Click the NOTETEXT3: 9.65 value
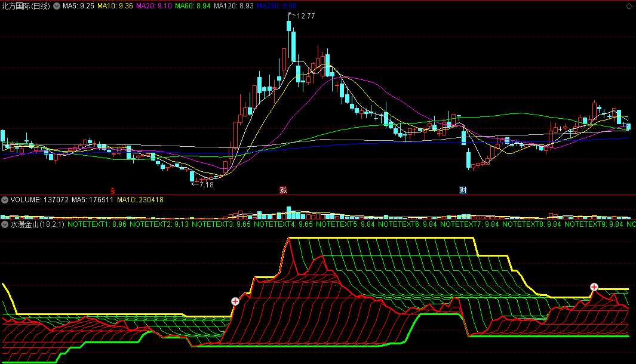The width and height of the screenshot is (636, 364). [x=221, y=224]
